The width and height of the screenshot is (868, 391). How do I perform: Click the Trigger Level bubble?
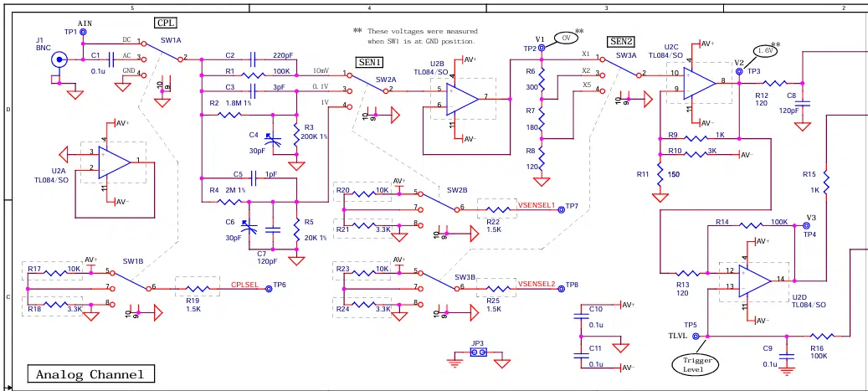[x=696, y=364]
